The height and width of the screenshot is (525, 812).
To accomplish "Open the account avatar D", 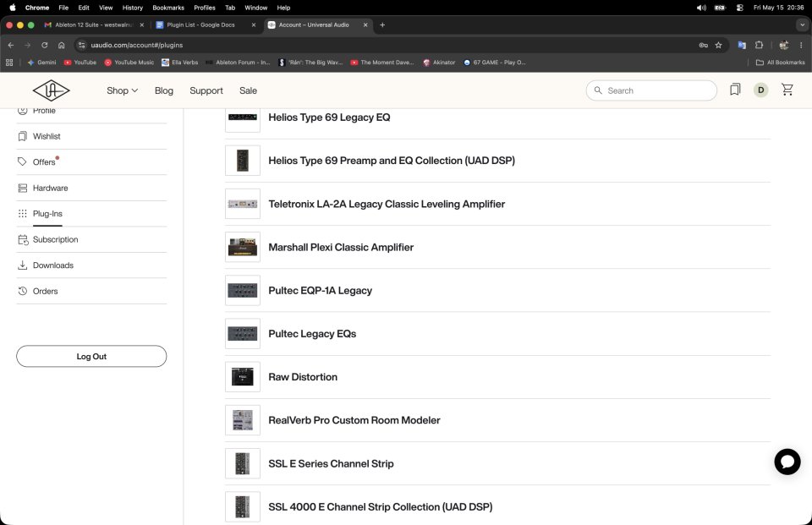I will [x=760, y=90].
